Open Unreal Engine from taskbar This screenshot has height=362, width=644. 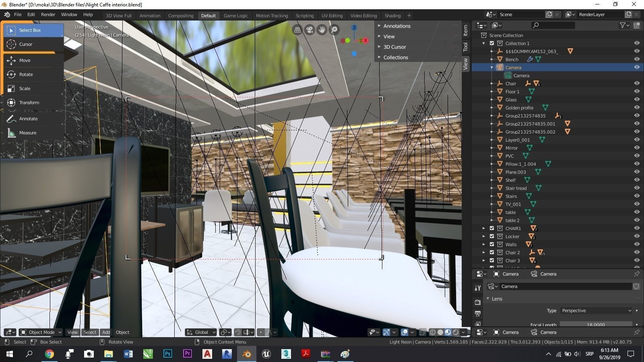pyautogui.click(x=266, y=354)
